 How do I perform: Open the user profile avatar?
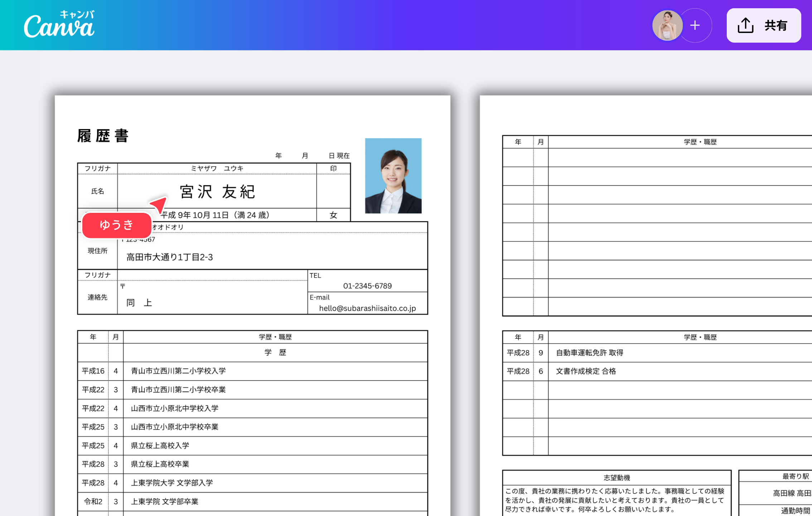click(x=667, y=25)
